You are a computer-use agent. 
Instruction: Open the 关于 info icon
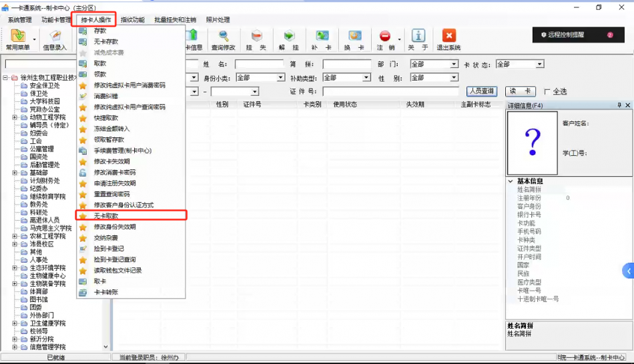418,36
